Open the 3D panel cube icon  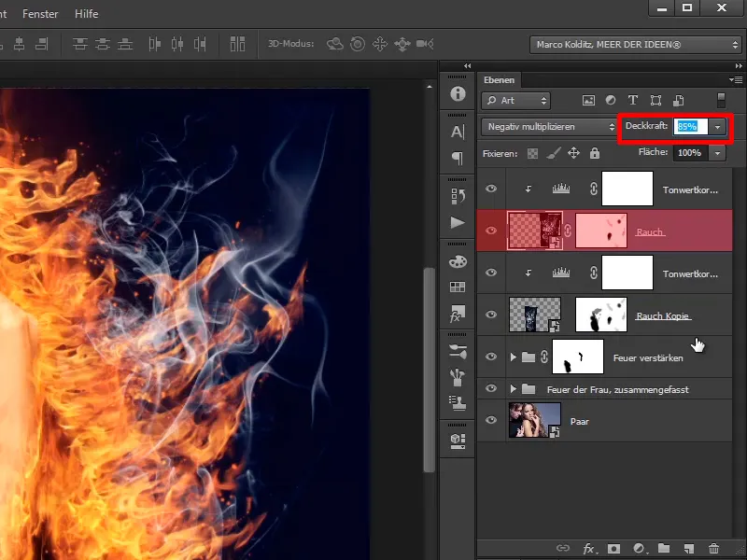point(458,441)
